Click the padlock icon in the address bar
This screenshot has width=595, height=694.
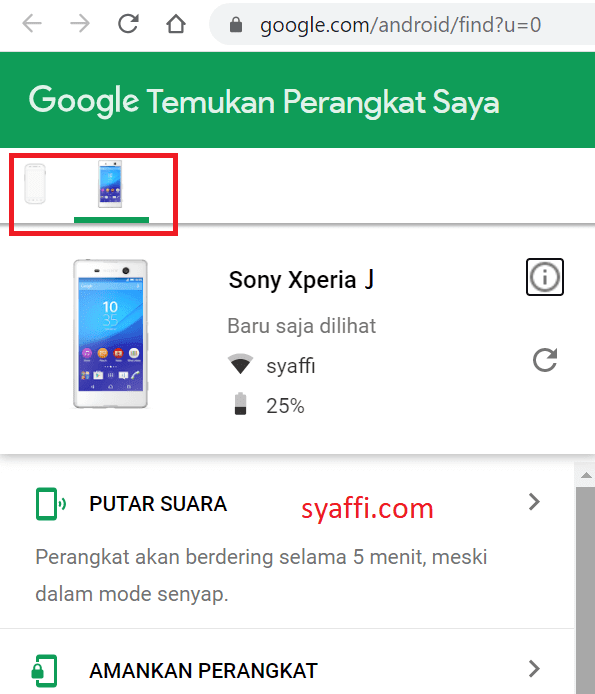click(236, 25)
